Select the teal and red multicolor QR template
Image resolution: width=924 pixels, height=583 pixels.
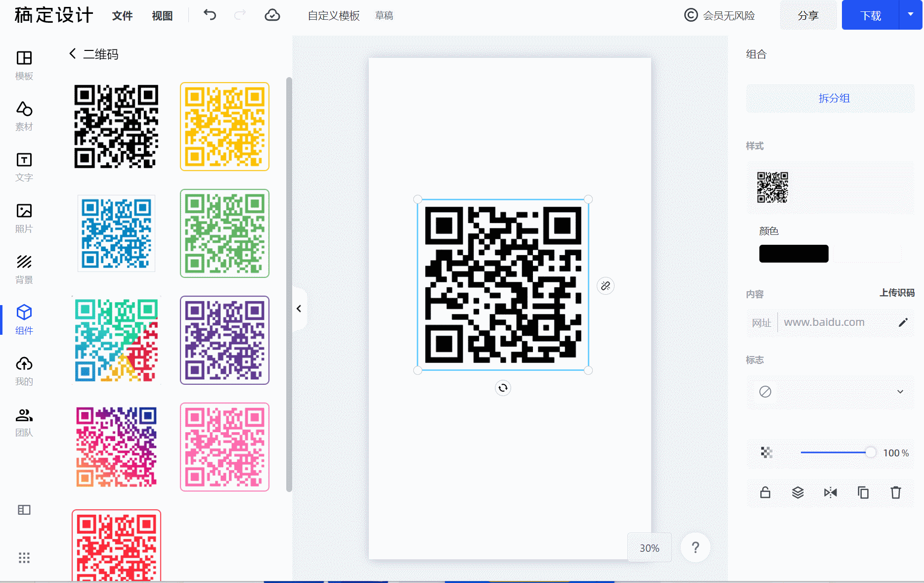pyautogui.click(x=116, y=340)
